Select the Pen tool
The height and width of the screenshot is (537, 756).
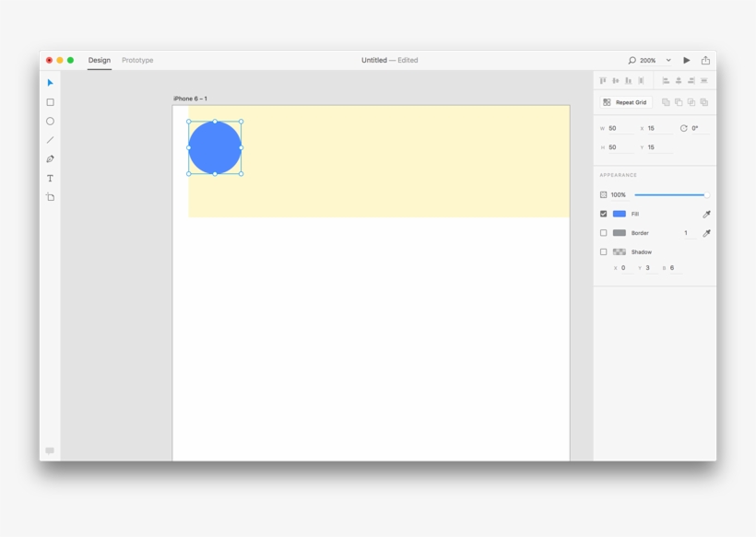[x=50, y=158]
